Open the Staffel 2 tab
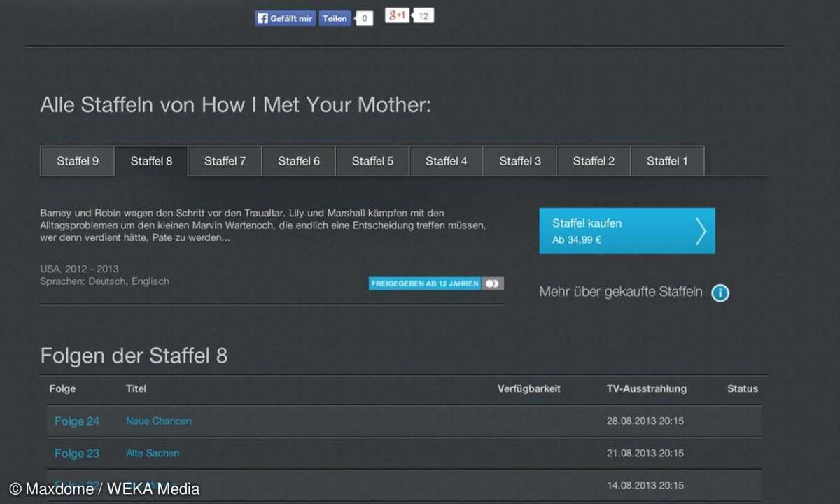 point(594,161)
